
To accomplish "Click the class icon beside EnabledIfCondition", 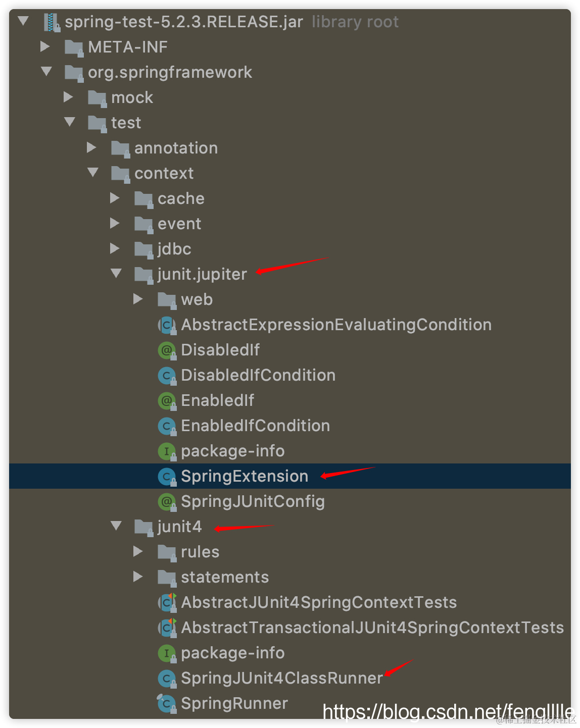I will click(167, 426).
